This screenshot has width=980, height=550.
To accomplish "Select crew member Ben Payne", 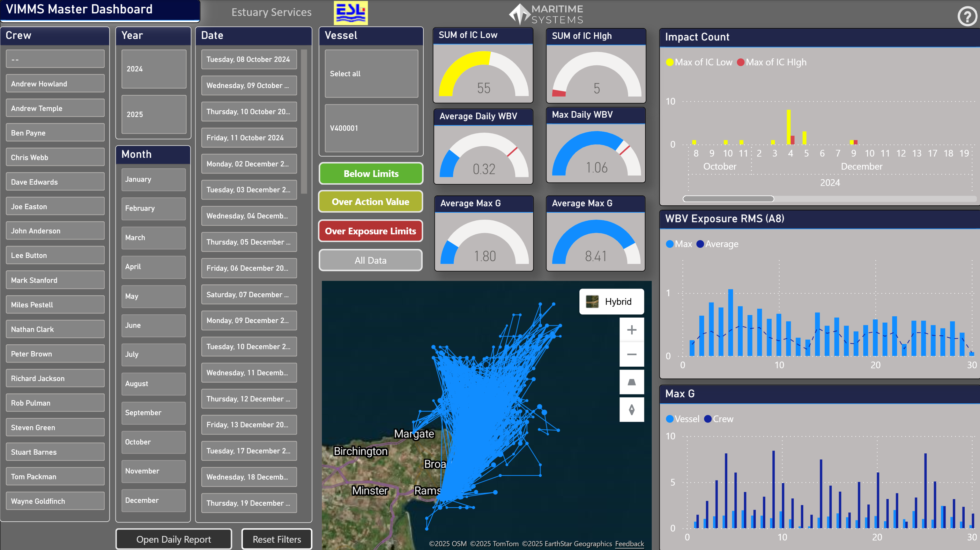I will (55, 133).
